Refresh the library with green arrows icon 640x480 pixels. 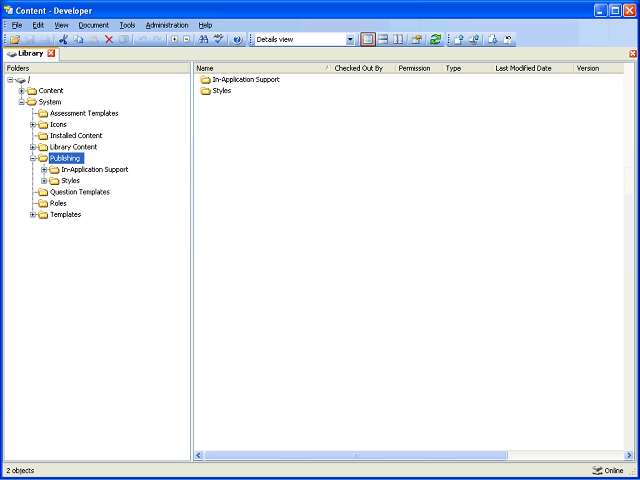click(436, 40)
